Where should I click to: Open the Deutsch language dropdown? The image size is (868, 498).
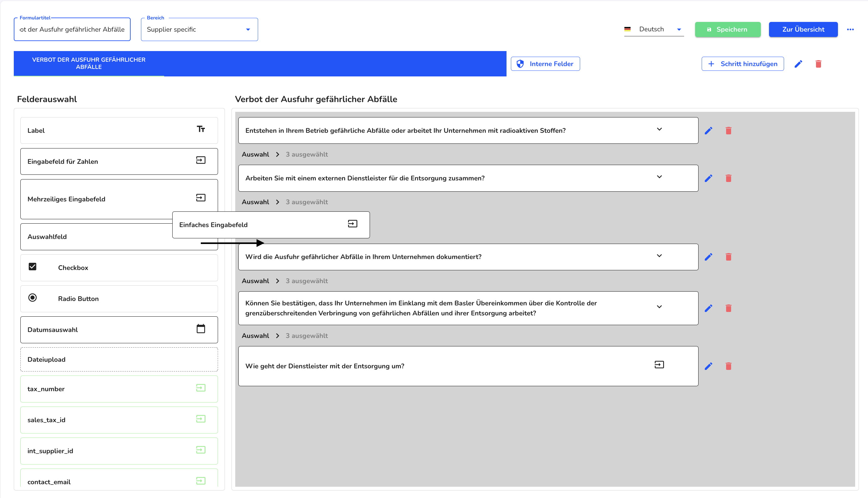653,29
